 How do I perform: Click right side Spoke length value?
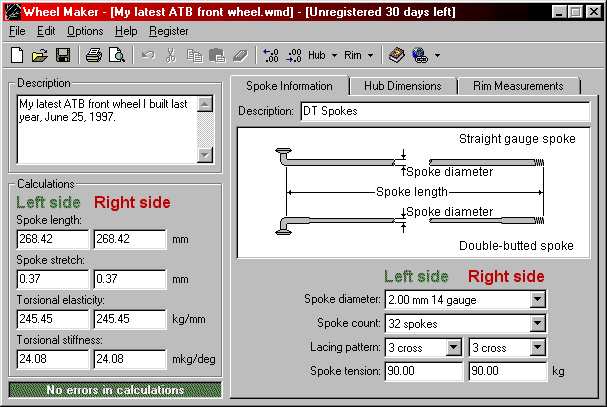click(x=130, y=239)
